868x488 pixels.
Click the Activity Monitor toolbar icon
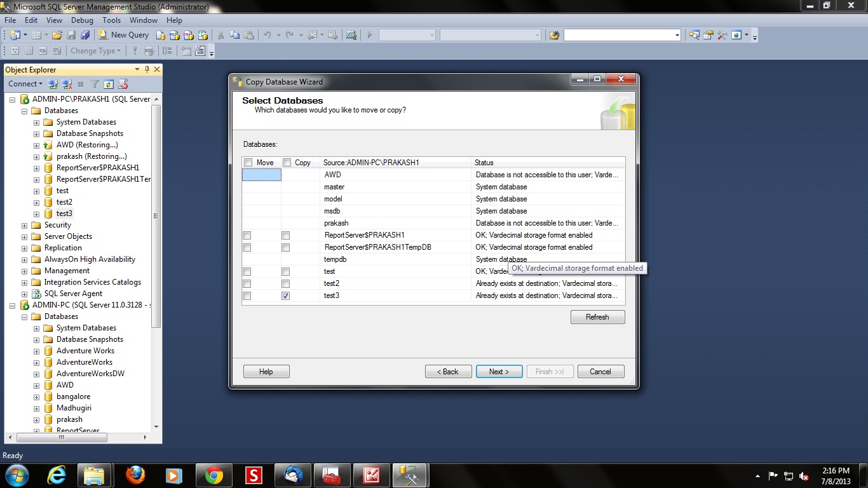tap(351, 35)
